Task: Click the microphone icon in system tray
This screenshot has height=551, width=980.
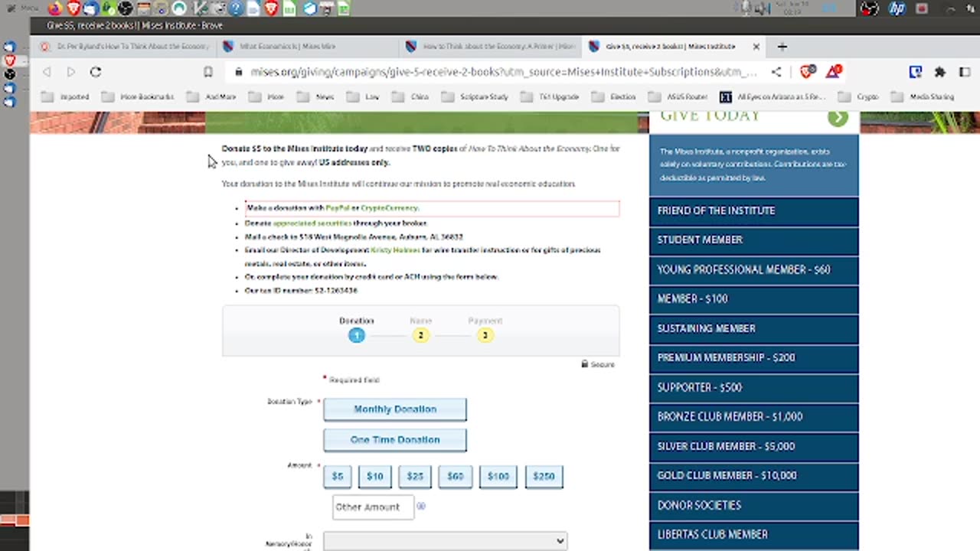Action: click(746, 9)
